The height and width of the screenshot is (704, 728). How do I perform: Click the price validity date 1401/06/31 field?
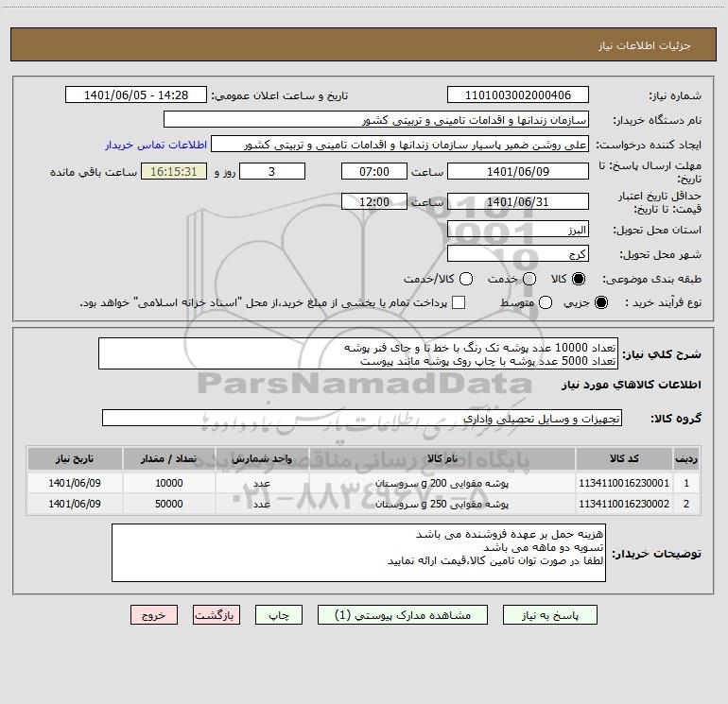click(x=518, y=201)
